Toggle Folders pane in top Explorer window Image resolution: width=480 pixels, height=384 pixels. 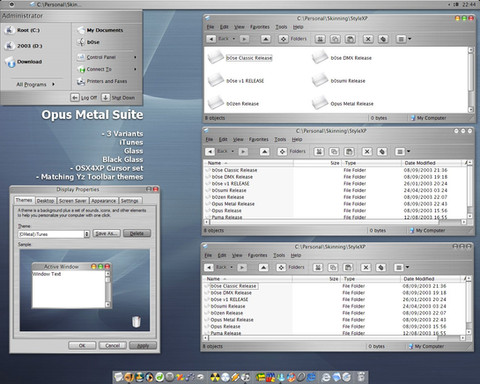(293, 39)
